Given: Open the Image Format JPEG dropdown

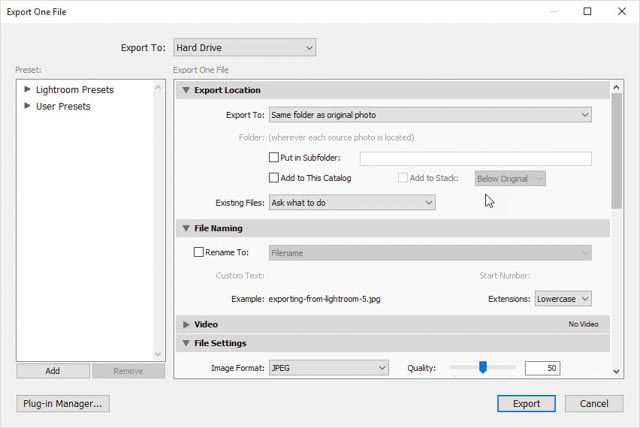Looking at the screenshot, I should [329, 368].
